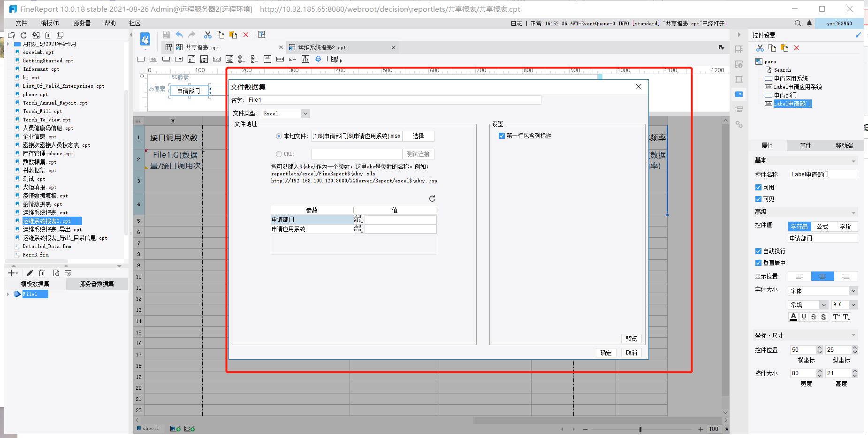Click the 确定 button

click(x=606, y=353)
